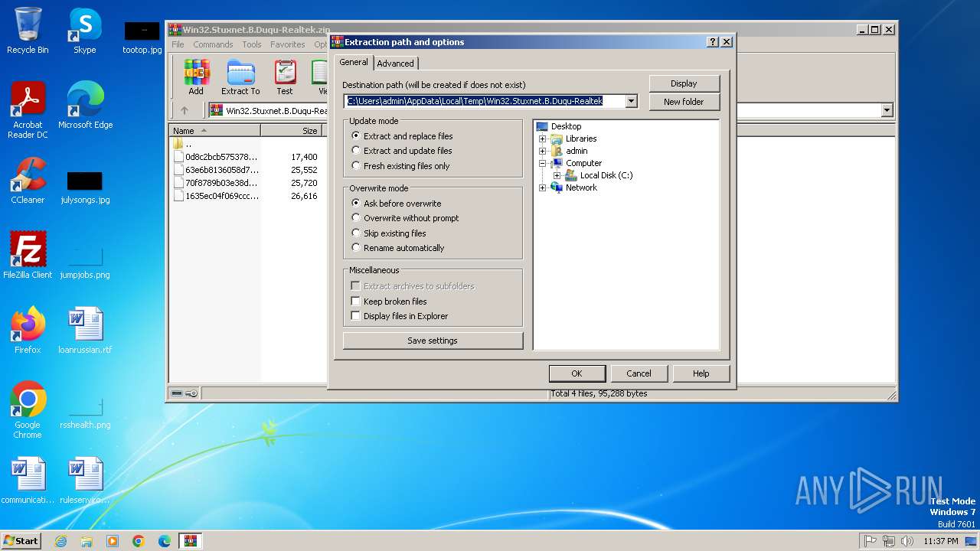Select the rsshealth.png desktop file
This screenshot has height=551, width=980.
(x=85, y=411)
